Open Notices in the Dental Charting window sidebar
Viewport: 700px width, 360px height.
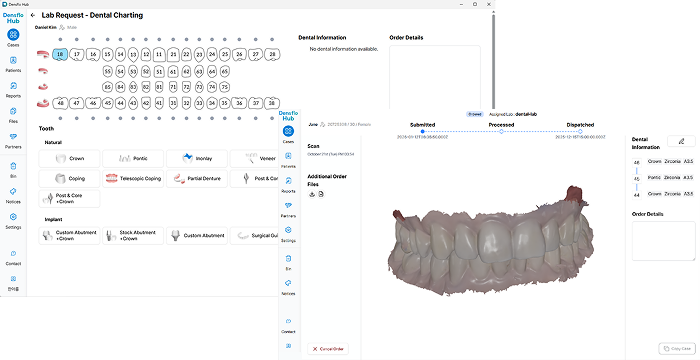tap(13, 195)
